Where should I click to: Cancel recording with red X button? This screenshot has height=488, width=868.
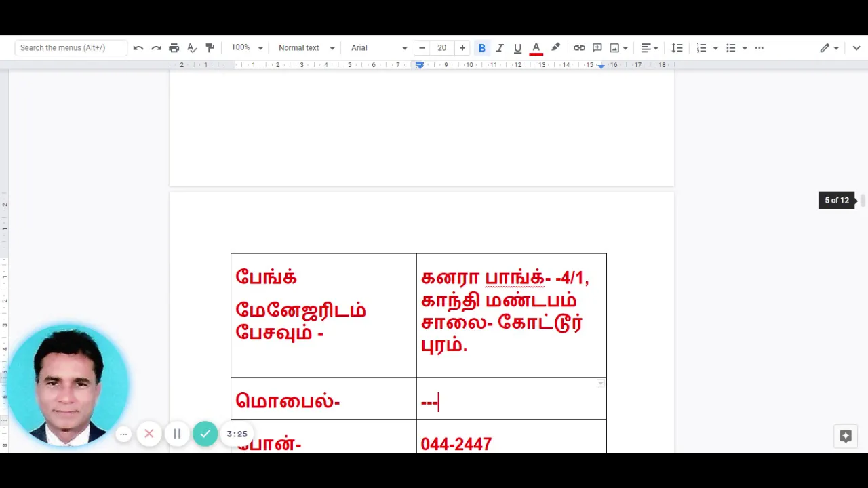point(149,434)
